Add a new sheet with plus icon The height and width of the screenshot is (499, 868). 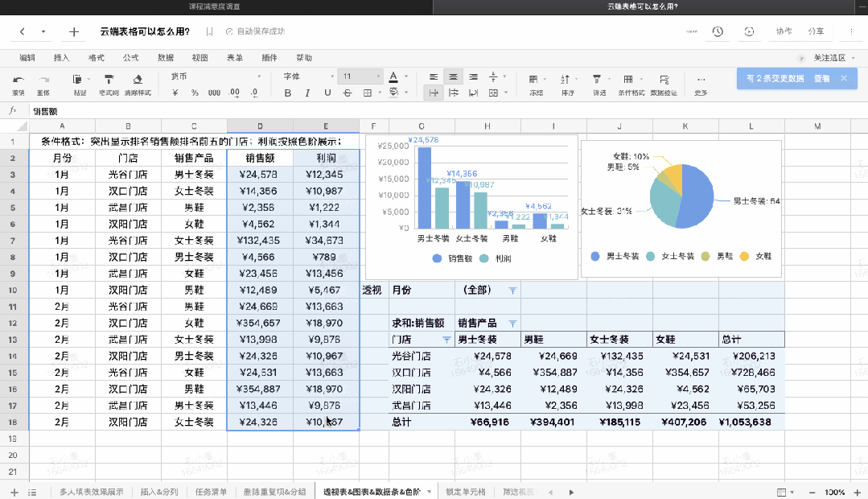[x=14, y=492]
